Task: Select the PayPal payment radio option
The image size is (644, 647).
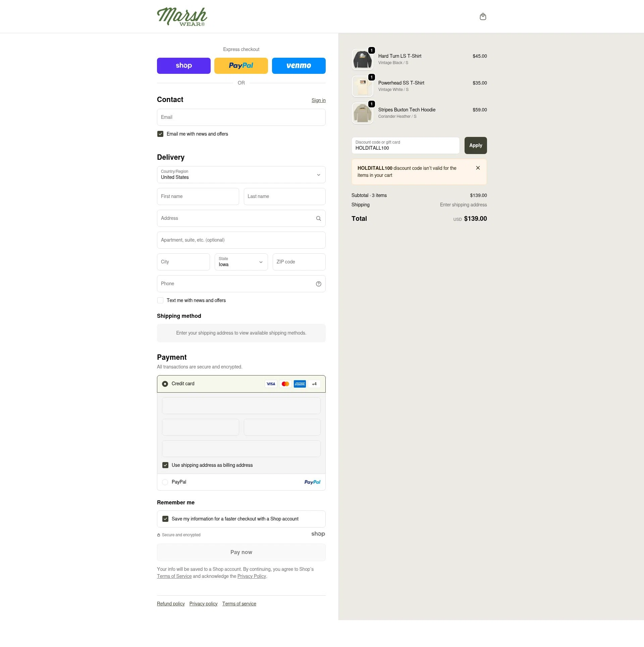Action: [x=165, y=482]
